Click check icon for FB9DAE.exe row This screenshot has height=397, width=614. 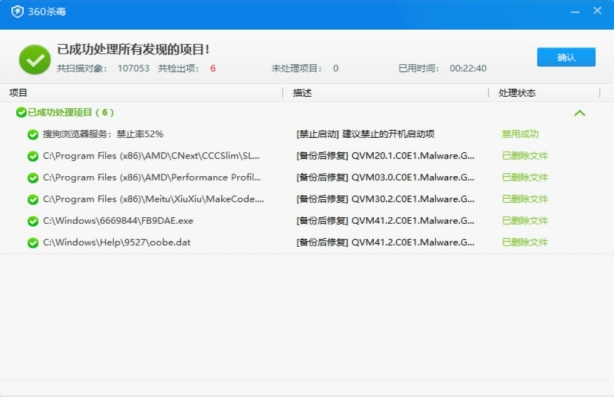(33, 221)
